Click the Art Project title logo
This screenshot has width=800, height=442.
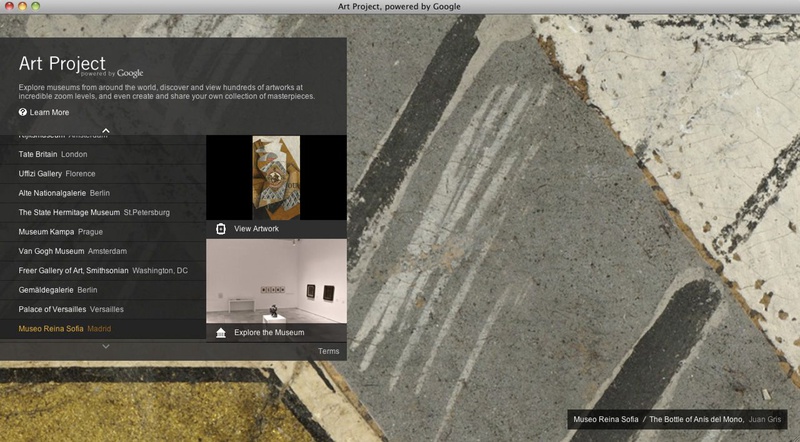pos(81,66)
